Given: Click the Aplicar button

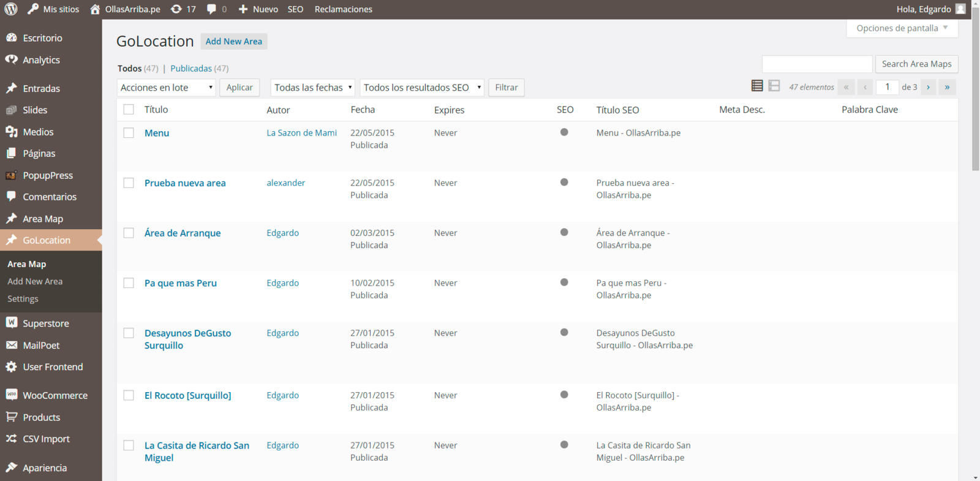Looking at the screenshot, I should (239, 88).
